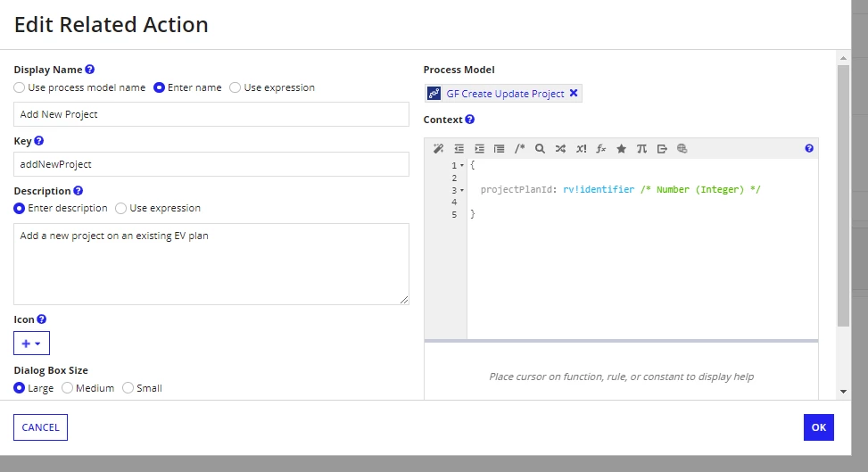The width and height of the screenshot is (868, 472).
Task: Select Enter description radio button
Action: tap(20, 208)
